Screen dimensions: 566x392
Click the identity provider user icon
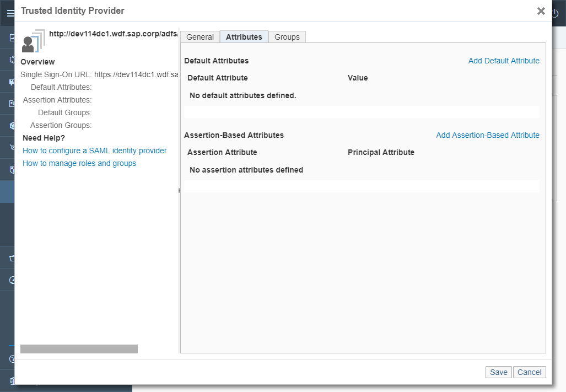click(x=33, y=41)
